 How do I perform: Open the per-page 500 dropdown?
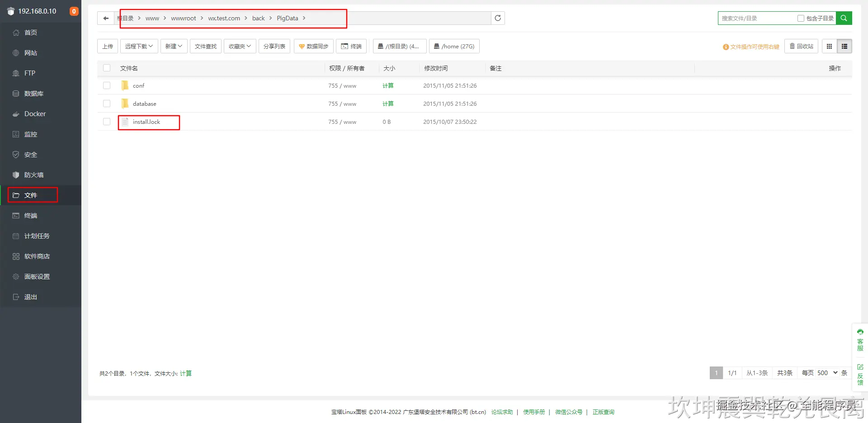(827, 373)
